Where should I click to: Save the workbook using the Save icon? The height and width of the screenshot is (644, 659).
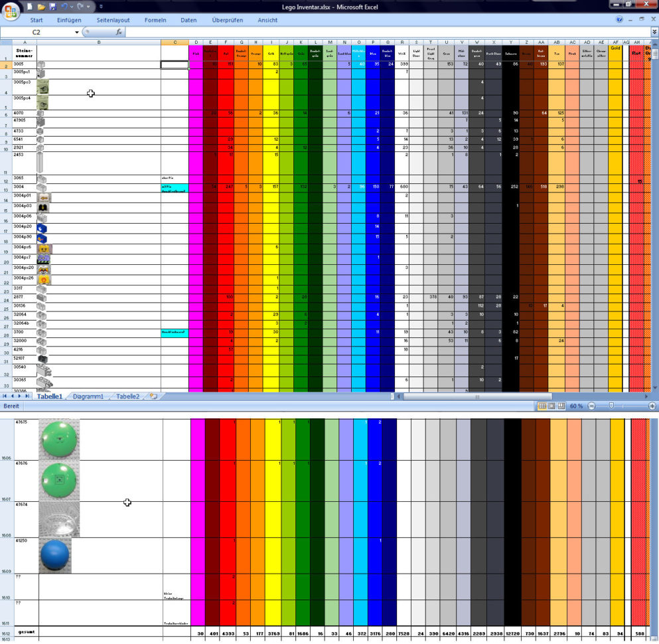pos(52,6)
